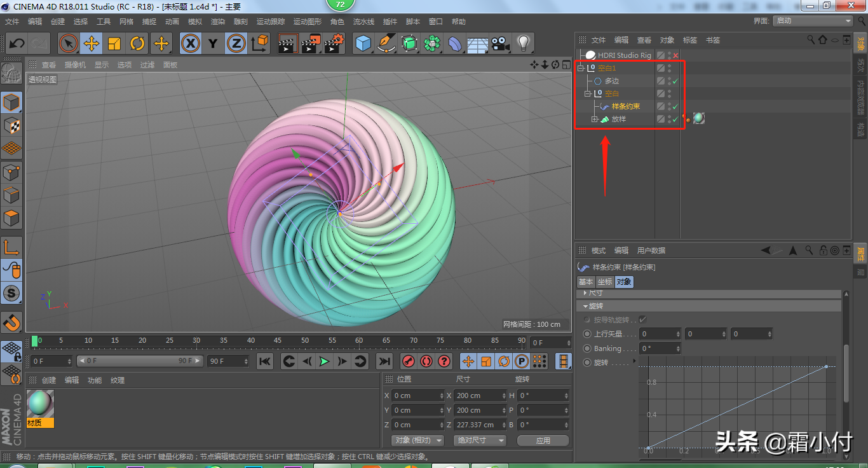
Task: Click frame 45 on the timeline ruler
Action: pos(278,340)
